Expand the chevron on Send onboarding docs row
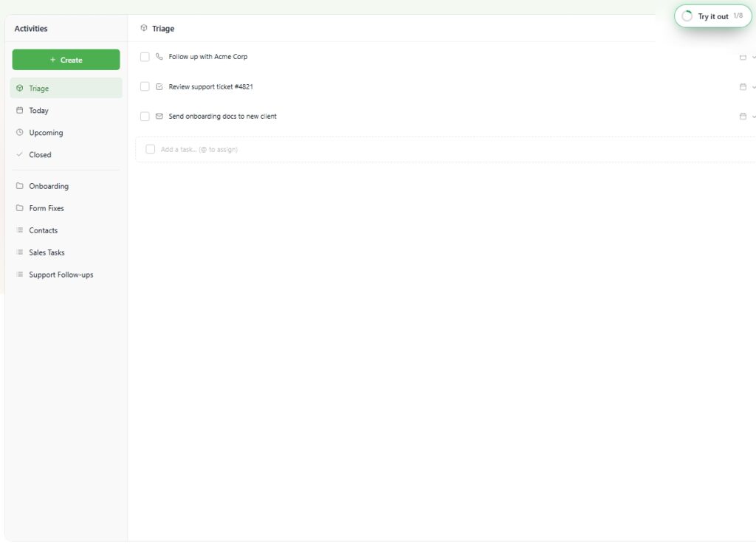The image size is (756, 544). pyautogui.click(x=754, y=117)
